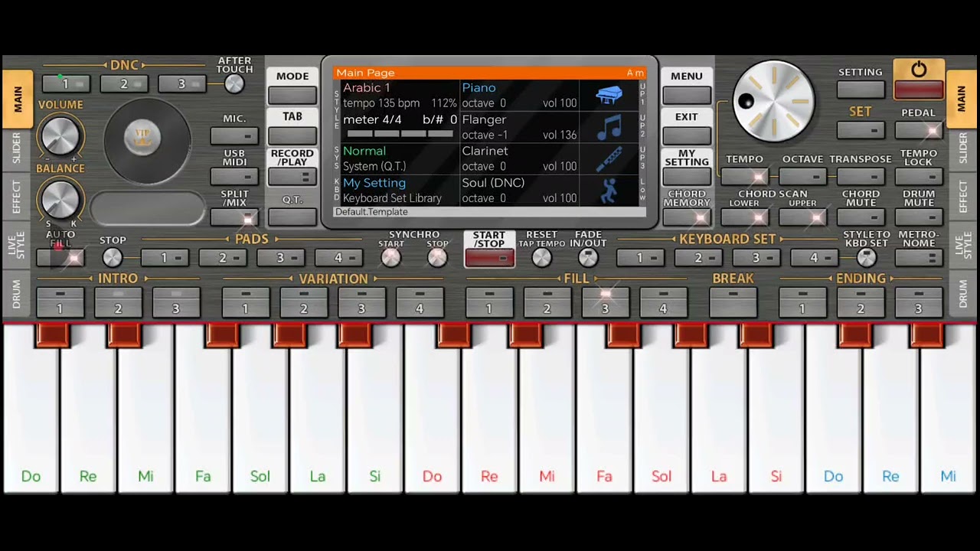Toggle the Tempo Lock button
Screen dimensions: 980x551
tap(919, 177)
